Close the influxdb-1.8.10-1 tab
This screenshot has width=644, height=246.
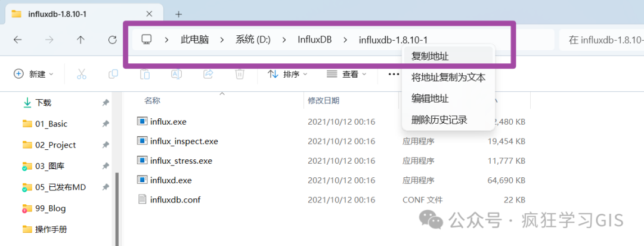pos(150,14)
